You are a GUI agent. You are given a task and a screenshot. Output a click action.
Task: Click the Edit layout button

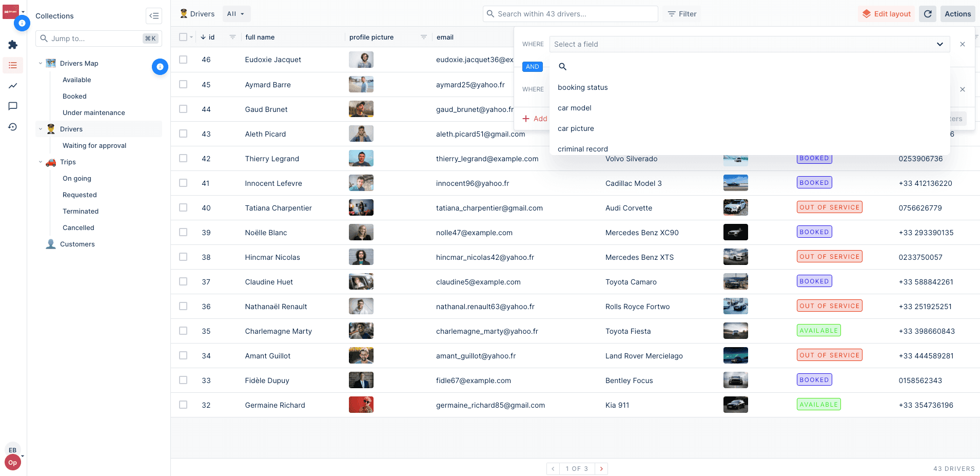[886, 14]
